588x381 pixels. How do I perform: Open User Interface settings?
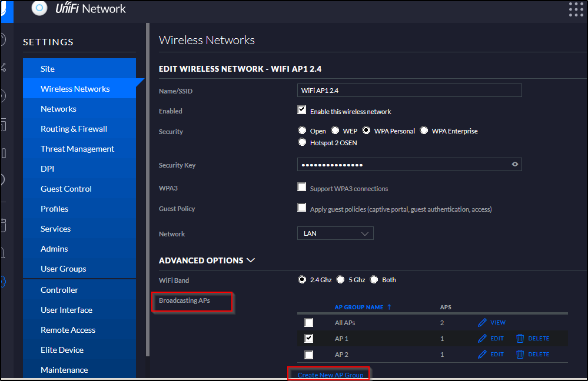coord(79,310)
